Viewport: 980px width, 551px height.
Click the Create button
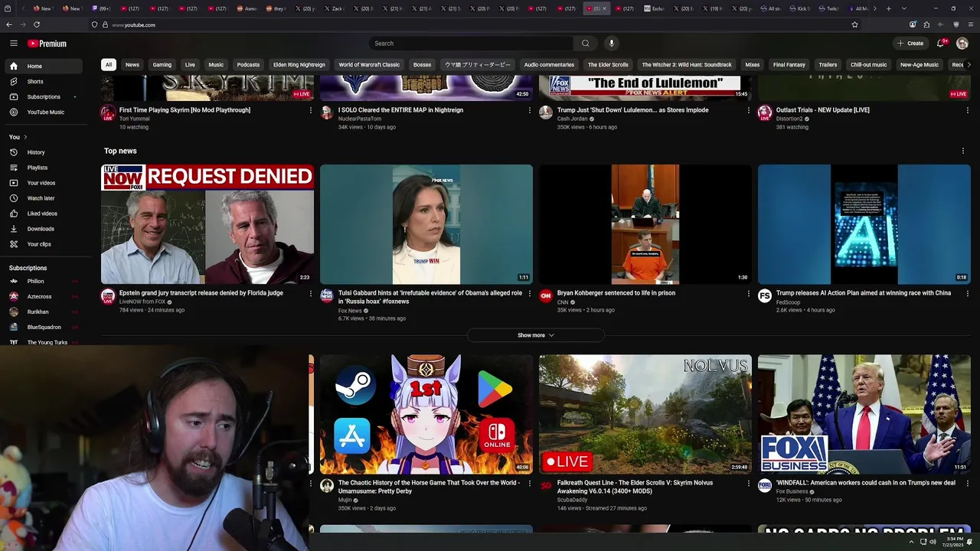pyautogui.click(x=910, y=44)
